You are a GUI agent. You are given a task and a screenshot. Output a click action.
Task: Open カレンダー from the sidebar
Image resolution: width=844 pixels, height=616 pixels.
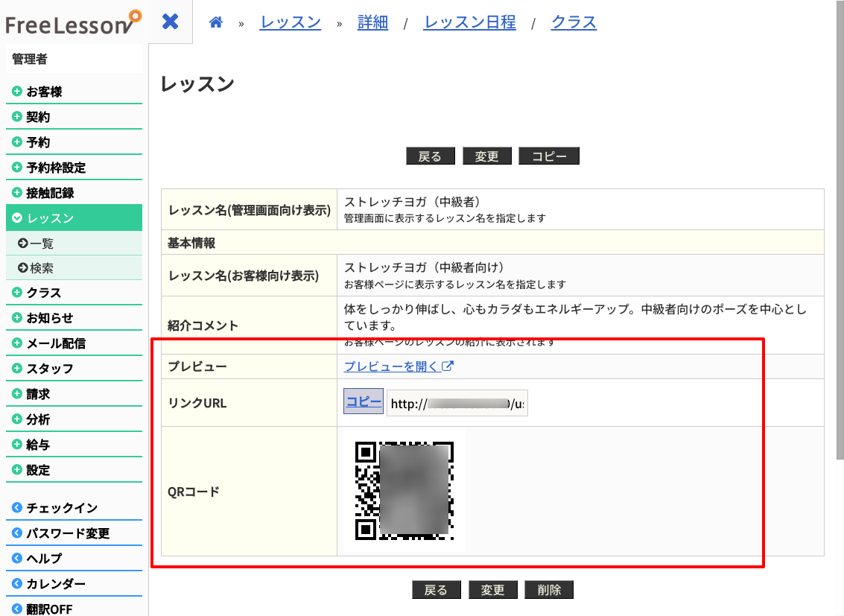(x=56, y=583)
